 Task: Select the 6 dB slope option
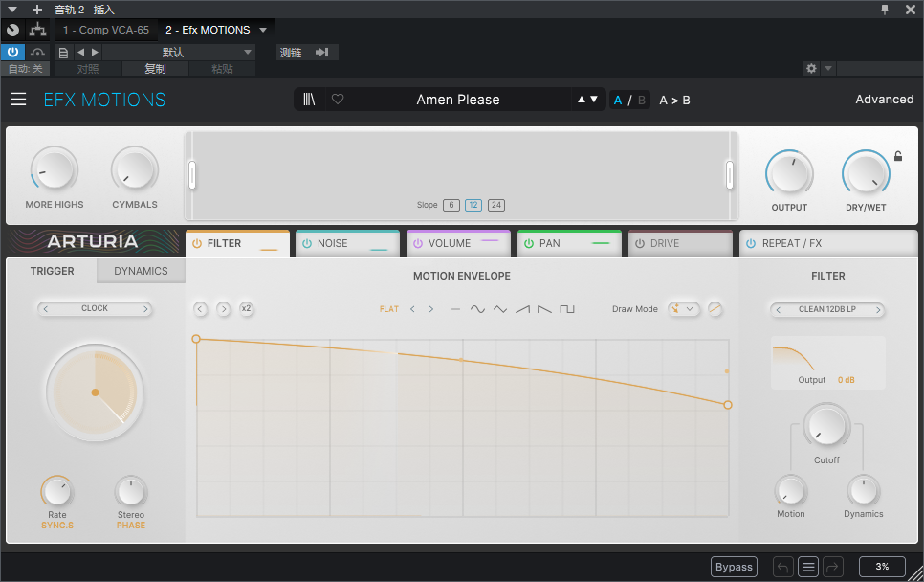pyautogui.click(x=451, y=205)
